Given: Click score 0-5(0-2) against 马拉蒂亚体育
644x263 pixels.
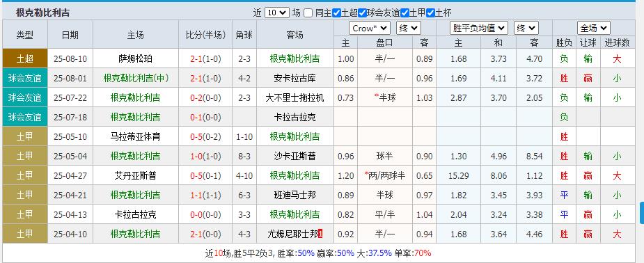Looking at the screenshot, I should (205, 136).
